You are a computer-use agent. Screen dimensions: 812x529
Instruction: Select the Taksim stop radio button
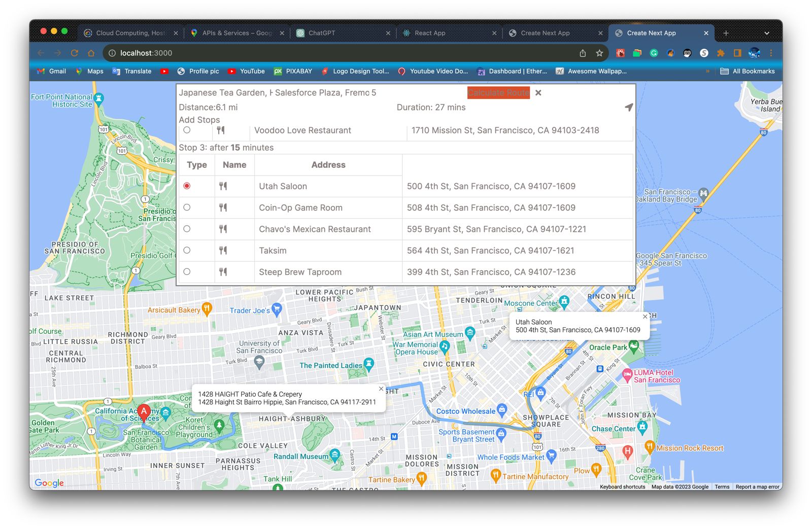click(187, 250)
